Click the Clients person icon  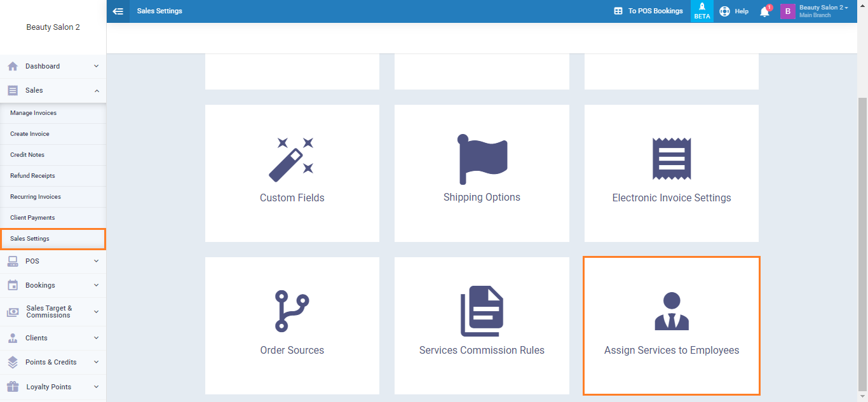pyautogui.click(x=13, y=338)
